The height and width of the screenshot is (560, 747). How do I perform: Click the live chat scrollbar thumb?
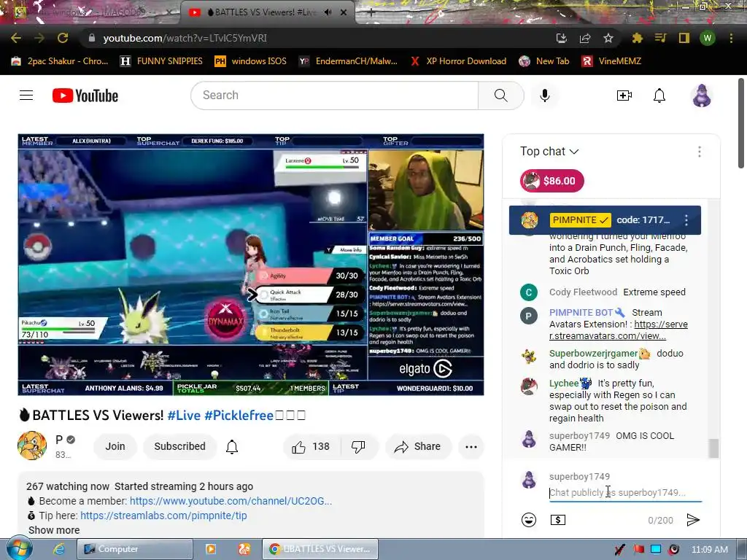coord(713,448)
